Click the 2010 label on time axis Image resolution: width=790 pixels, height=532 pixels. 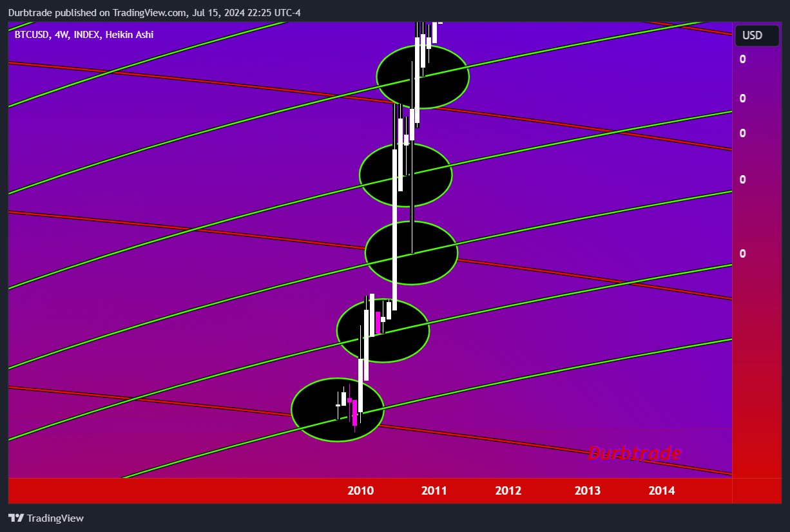coord(360,491)
